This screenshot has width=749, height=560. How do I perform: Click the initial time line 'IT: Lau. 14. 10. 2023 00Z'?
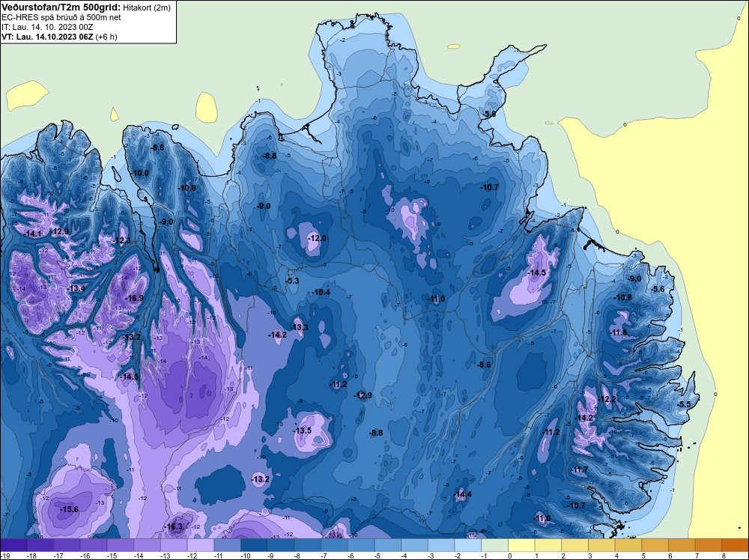point(47,27)
